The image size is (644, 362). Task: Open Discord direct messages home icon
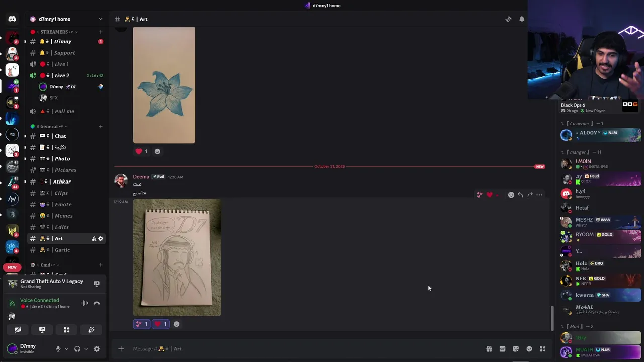pyautogui.click(x=12, y=19)
